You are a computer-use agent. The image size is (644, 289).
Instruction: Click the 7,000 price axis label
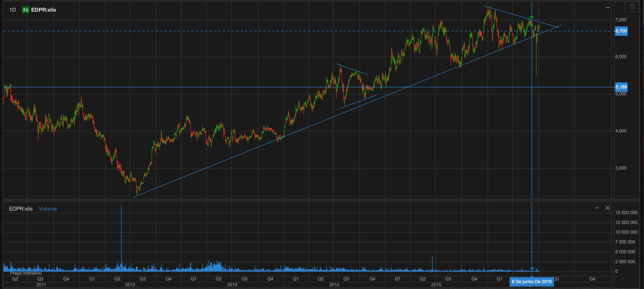pyautogui.click(x=621, y=20)
